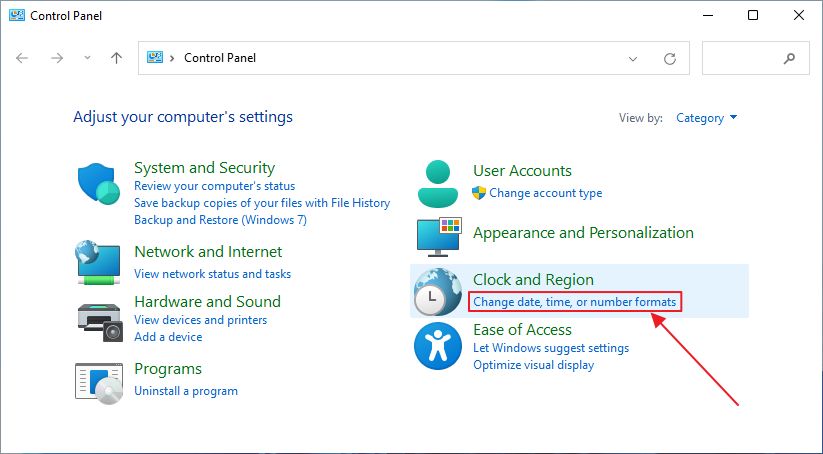Open the Network and Internet globe icon
Image resolution: width=823 pixels, height=454 pixels.
[x=98, y=262]
